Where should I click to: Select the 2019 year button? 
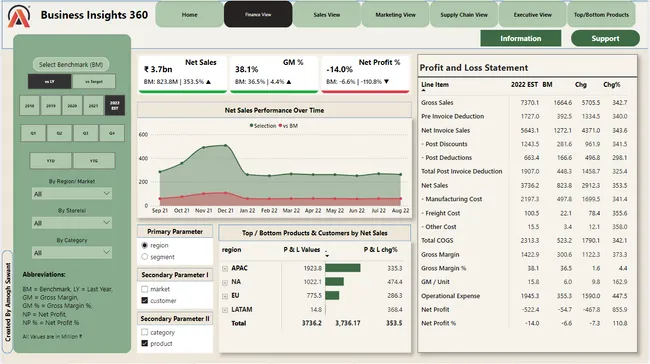point(51,105)
